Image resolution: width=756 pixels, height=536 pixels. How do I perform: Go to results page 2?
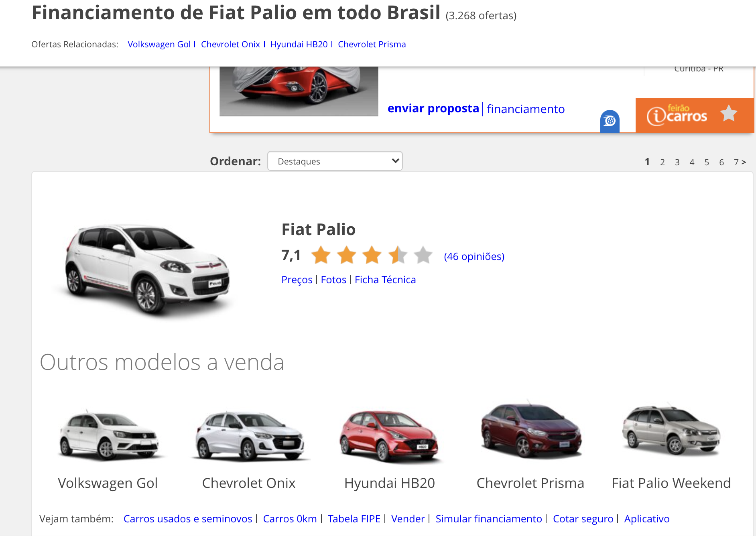[x=662, y=162]
